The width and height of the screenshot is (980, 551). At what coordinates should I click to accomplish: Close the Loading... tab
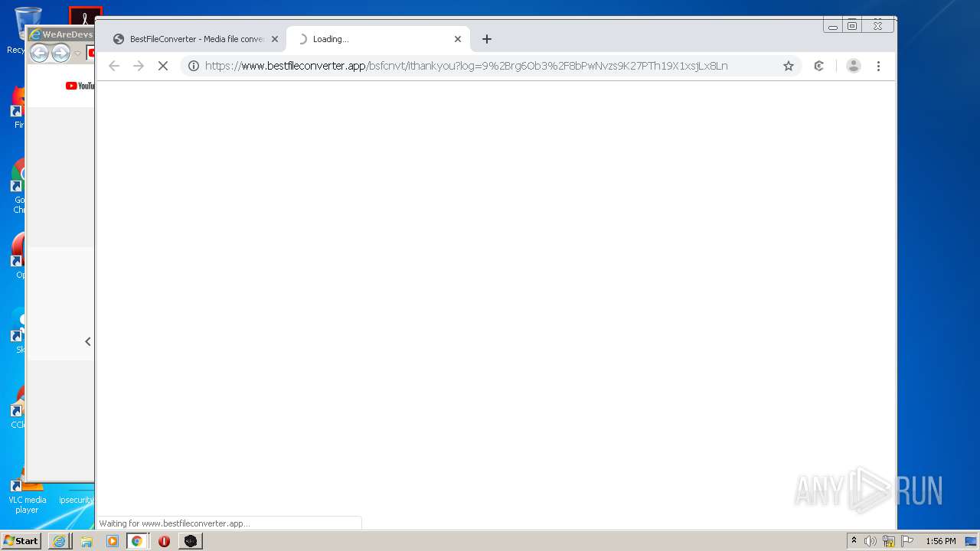coord(458,39)
